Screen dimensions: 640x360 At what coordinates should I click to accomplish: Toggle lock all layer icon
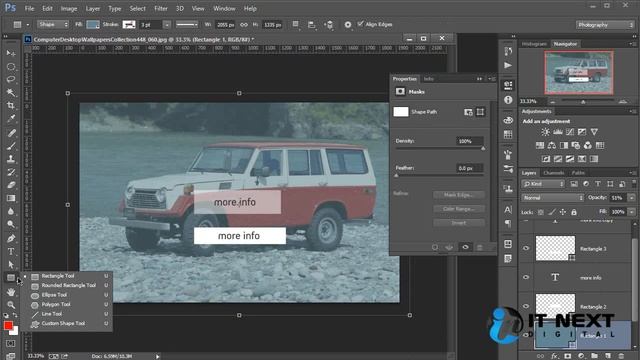[x=574, y=212]
